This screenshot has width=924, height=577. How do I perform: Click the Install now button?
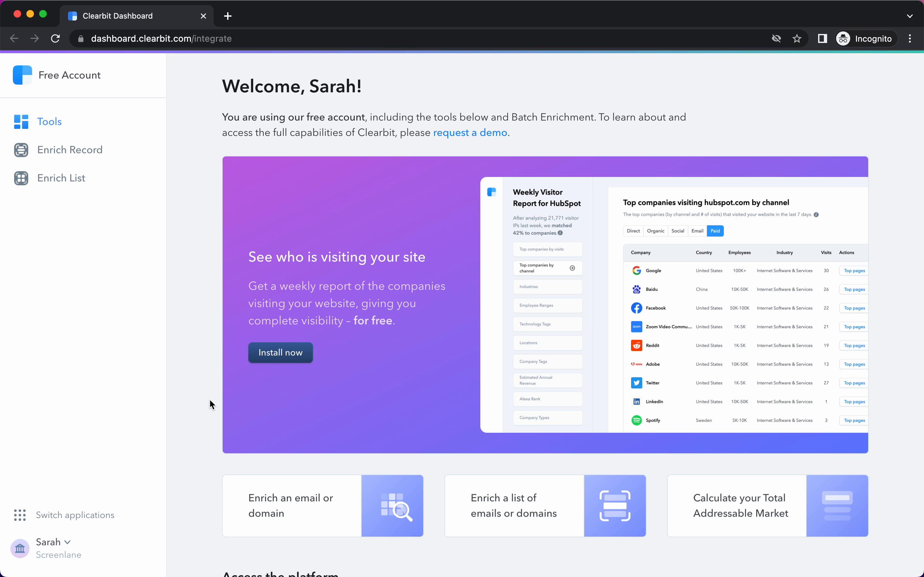tap(280, 352)
